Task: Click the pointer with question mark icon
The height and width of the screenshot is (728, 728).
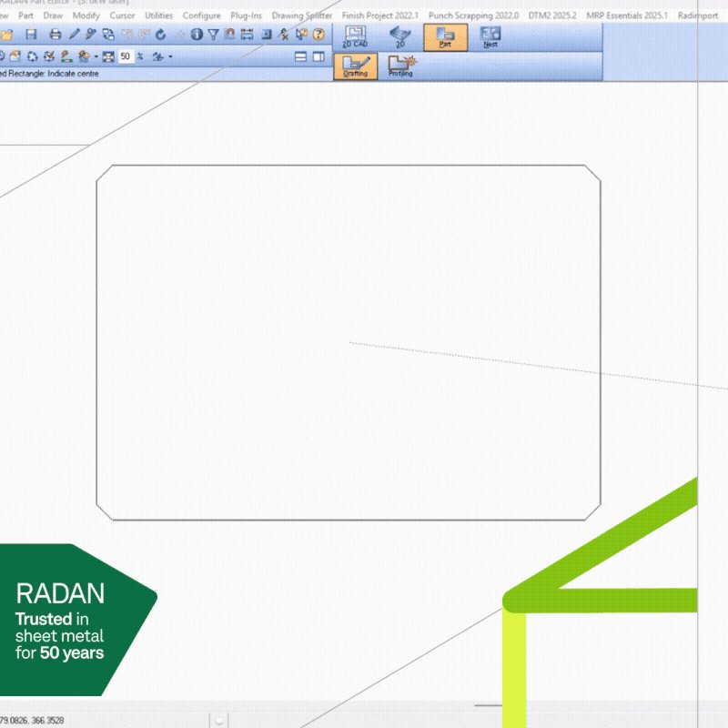Action: 302,35
